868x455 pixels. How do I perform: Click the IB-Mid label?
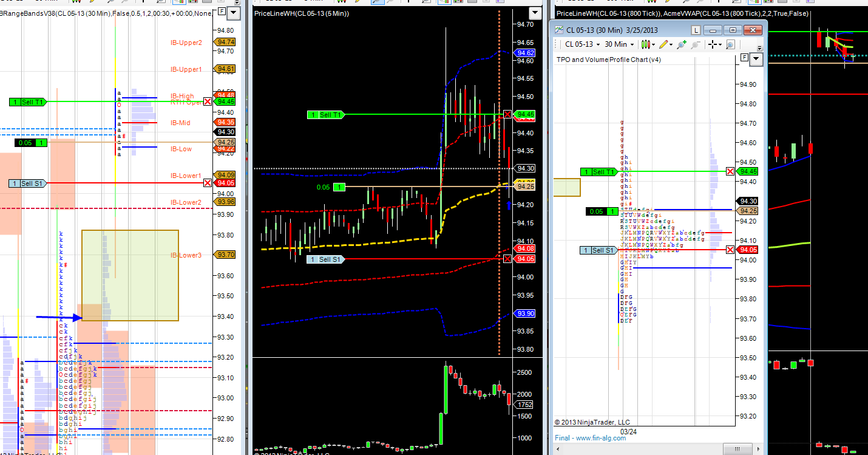[x=180, y=123]
